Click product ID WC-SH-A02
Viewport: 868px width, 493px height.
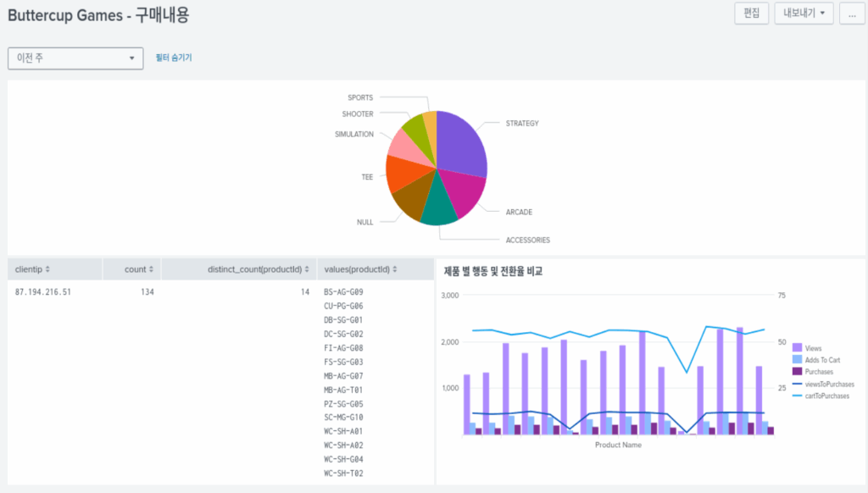pyautogui.click(x=344, y=445)
